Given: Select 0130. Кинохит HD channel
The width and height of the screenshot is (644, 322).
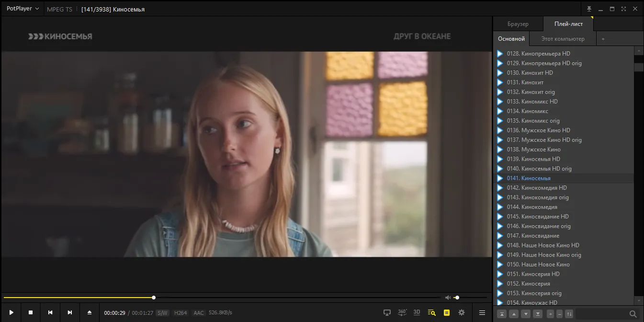Looking at the screenshot, I should click(x=564, y=73).
